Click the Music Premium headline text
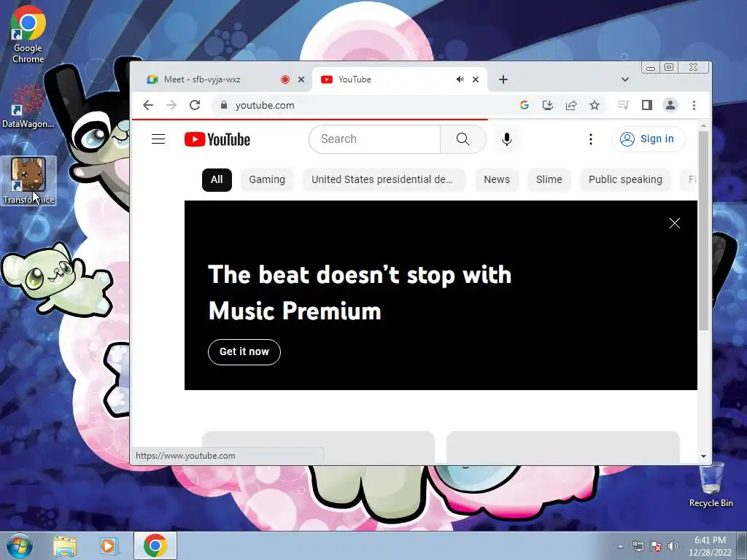This screenshot has height=560, width=747. 360,293
